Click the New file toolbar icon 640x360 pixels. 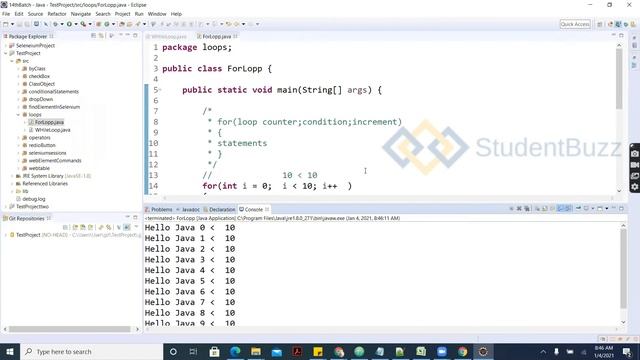pyautogui.click(x=6, y=24)
